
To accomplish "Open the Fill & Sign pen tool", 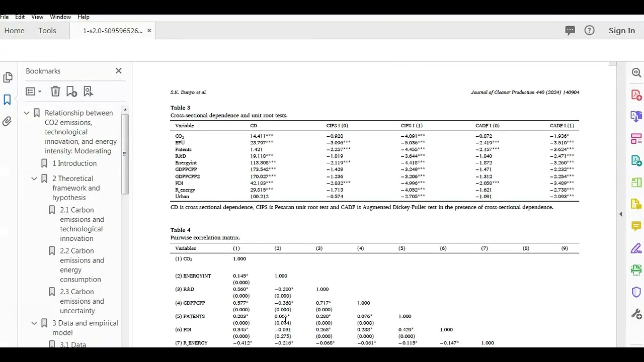I will (636, 248).
